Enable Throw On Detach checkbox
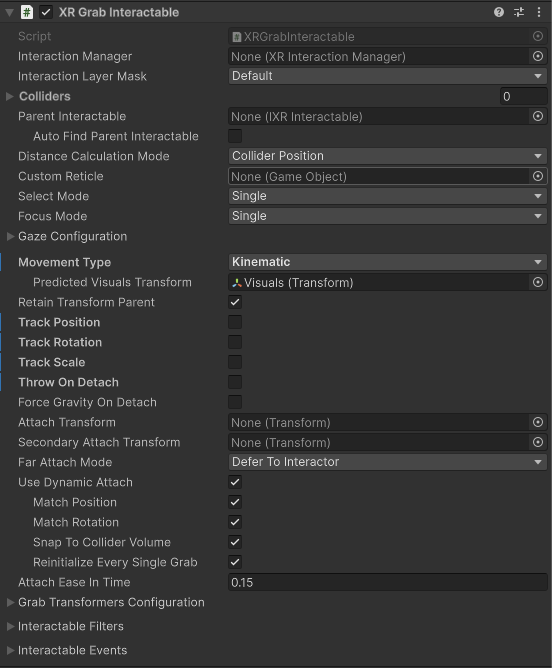Image resolution: width=552 pixels, height=668 pixels. coord(235,382)
